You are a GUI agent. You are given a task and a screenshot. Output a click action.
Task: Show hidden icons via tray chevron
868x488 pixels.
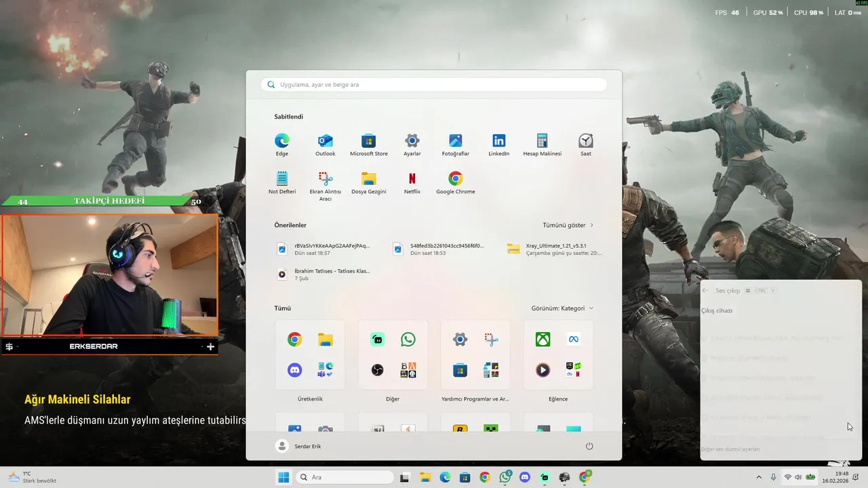[759, 477]
